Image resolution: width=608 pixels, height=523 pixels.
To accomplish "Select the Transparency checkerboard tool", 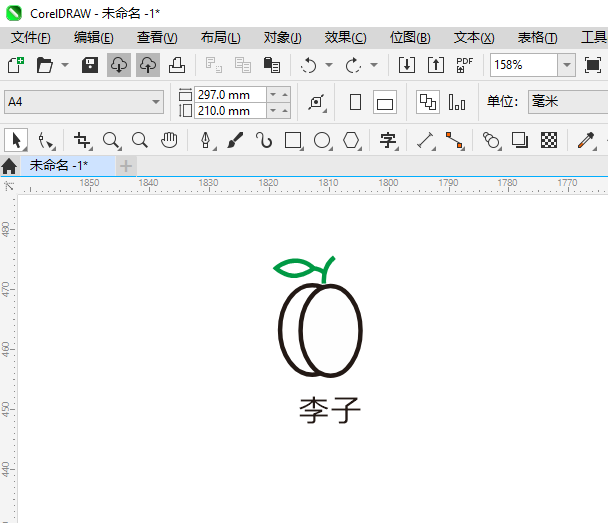I will [x=549, y=140].
